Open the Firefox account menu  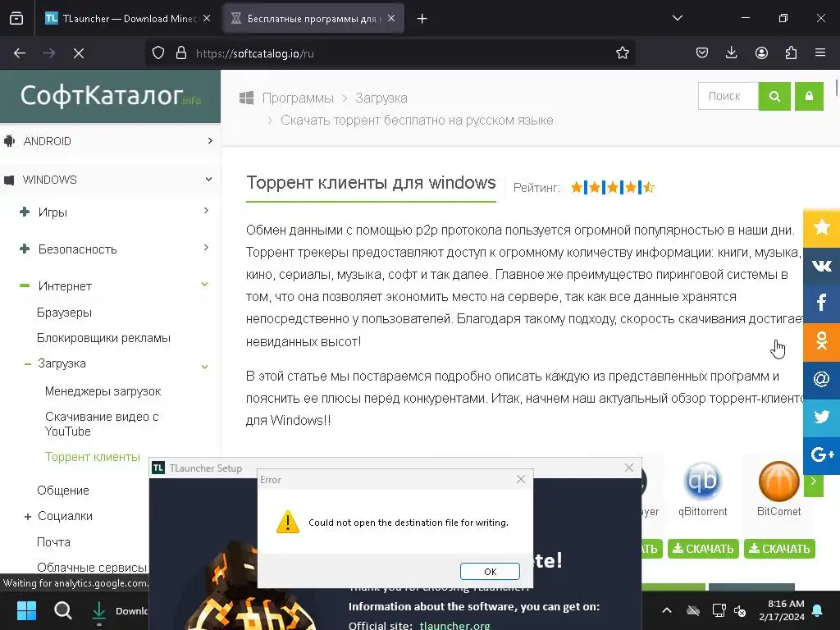(x=761, y=52)
